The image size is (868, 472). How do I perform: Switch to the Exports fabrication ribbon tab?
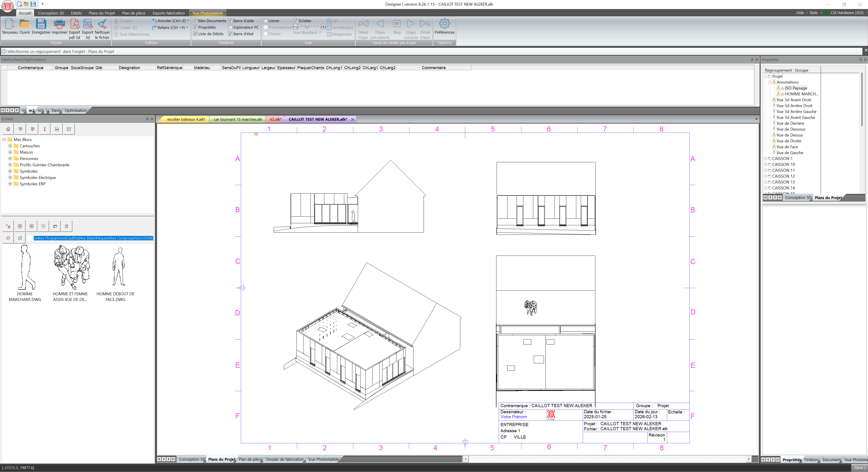pyautogui.click(x=168, y=13)
